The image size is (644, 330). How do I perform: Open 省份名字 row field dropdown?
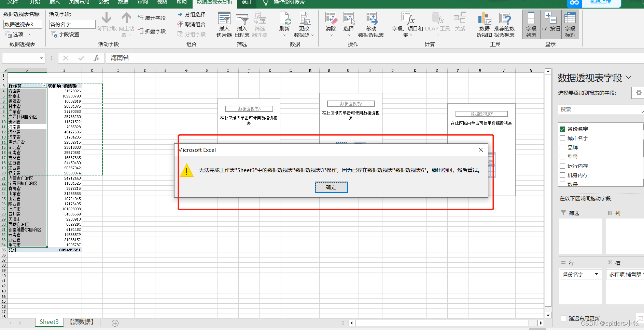coord(596,274)
